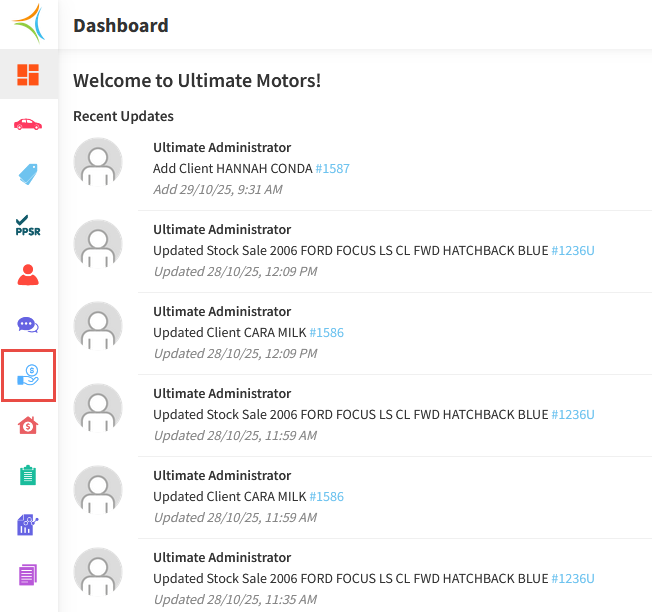The height and width of the screenshot is (612, 652).
Task: Open the red house dollar icon
Action: (x=28, y=426)
